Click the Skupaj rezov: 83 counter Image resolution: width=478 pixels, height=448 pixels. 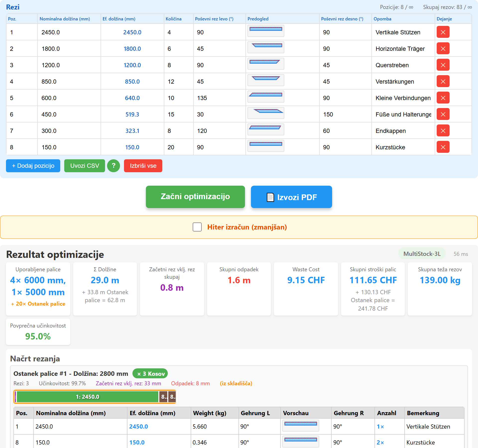(447, 7)
